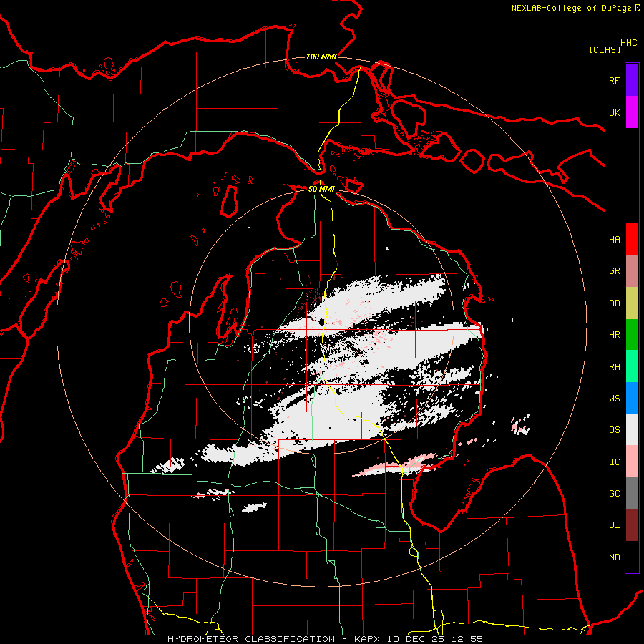Click the BI legend label
Viewport: 644px width, 644px height.
[x=614, y=525]
